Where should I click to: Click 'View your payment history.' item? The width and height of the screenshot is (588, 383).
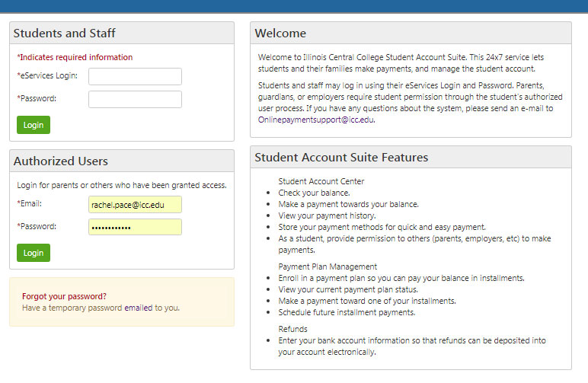[x=327, y=215]
